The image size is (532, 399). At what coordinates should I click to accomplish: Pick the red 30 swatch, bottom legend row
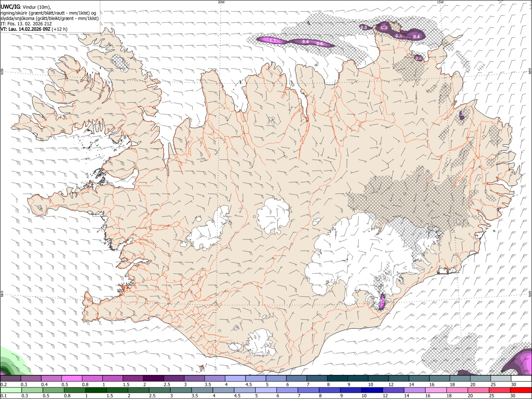coord(521,390)
